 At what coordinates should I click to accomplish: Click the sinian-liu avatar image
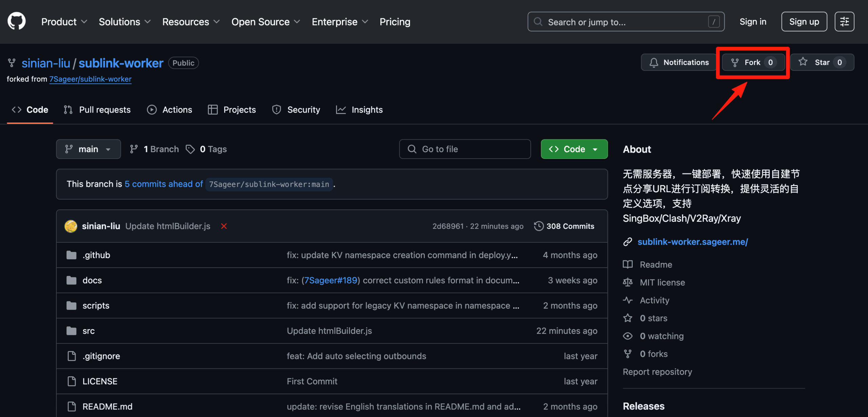click(x=71, y=226)
